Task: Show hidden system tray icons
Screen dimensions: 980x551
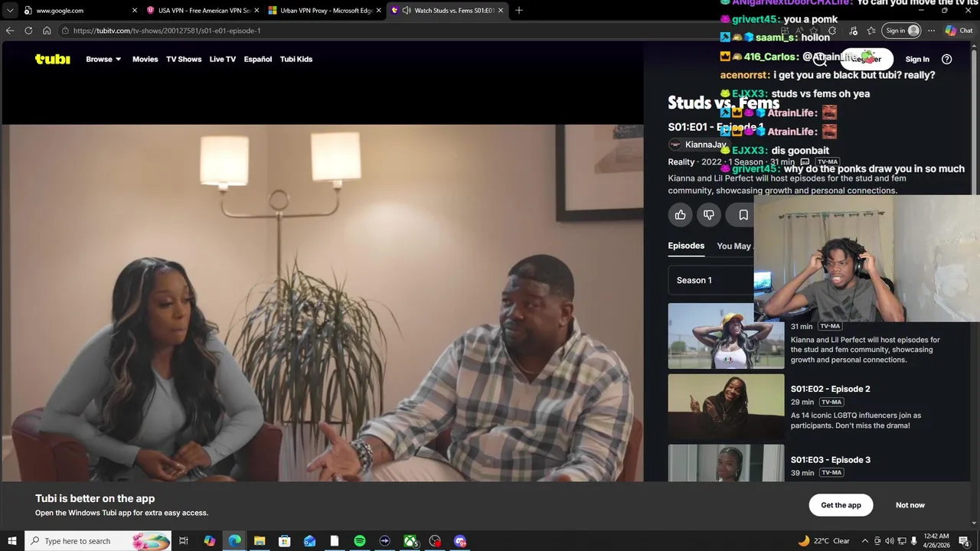Action: [865, 541]
